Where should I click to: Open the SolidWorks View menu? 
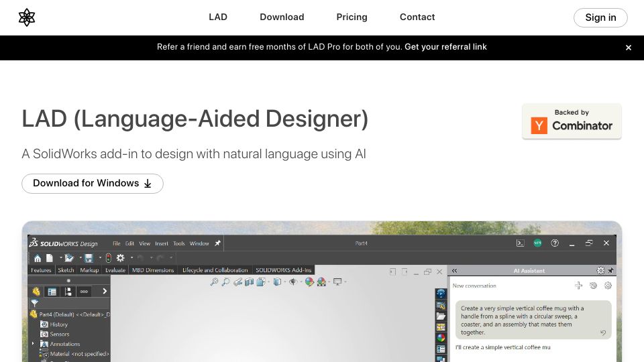coord(145,243)
